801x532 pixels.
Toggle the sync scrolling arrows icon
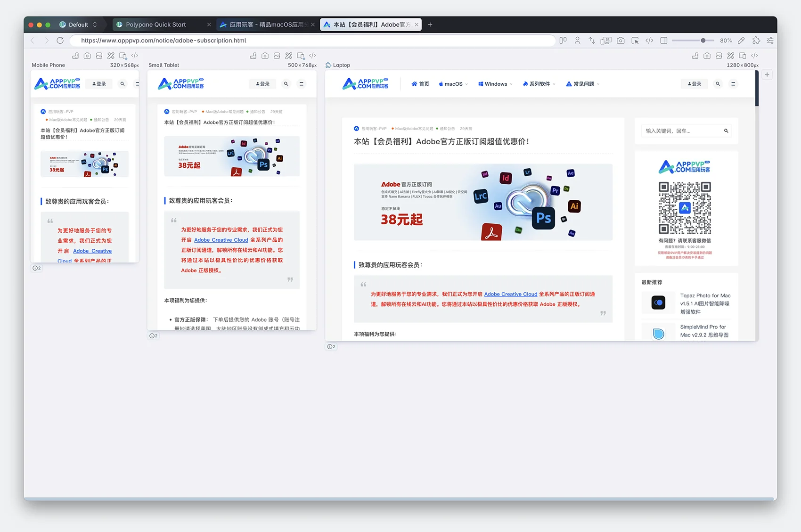pyautogui.click(x=592, y=41)
